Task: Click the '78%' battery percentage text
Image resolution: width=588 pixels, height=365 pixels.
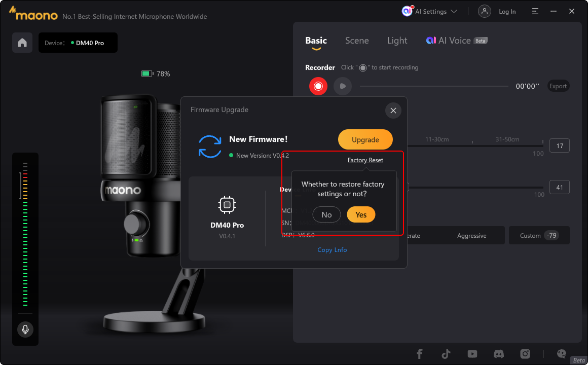Action: (x=163, y=74)
